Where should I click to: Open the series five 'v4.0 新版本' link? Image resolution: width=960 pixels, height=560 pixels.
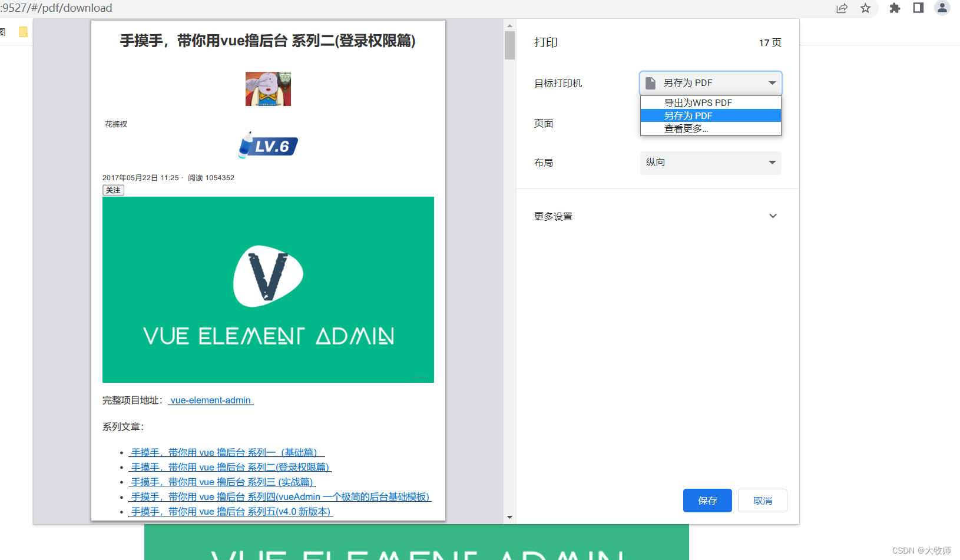(231, 512)
